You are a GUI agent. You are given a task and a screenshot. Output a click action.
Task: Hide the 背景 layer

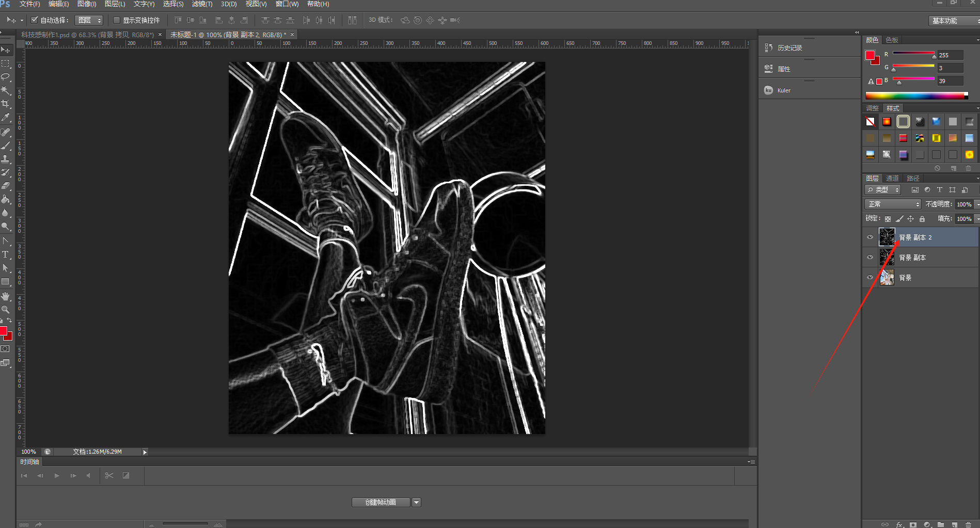point(870,277)
